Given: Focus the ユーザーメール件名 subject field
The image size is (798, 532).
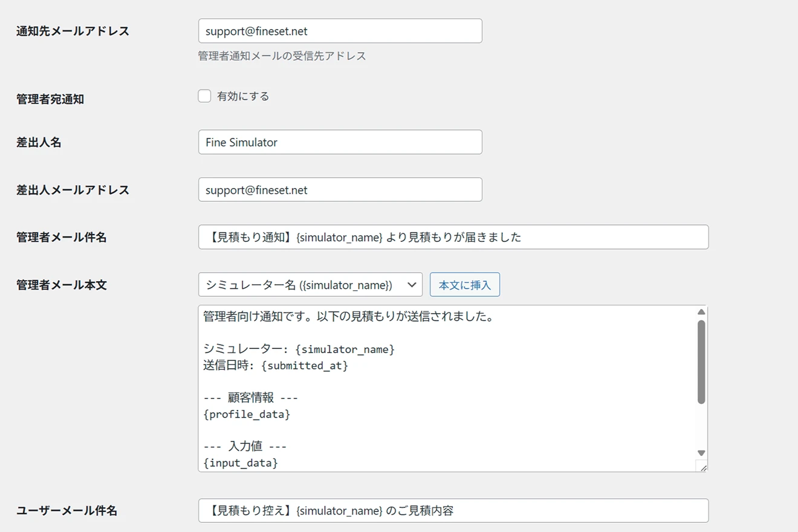Looking at the screenshot, I should click(x=453, y=511).
